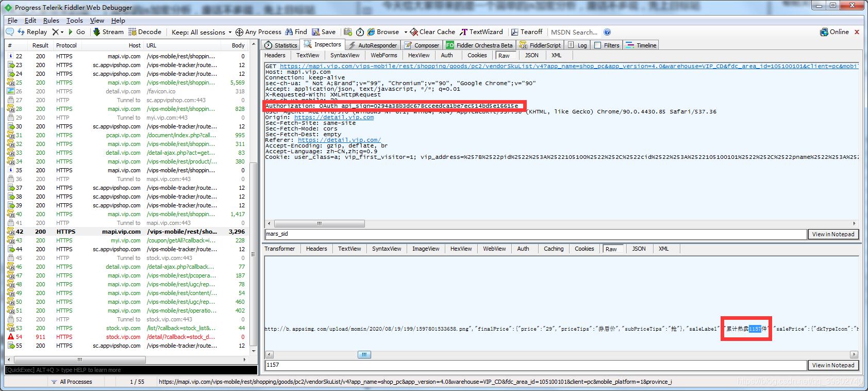
Task: Replay the selected session
Action: [x=32, y=32]
